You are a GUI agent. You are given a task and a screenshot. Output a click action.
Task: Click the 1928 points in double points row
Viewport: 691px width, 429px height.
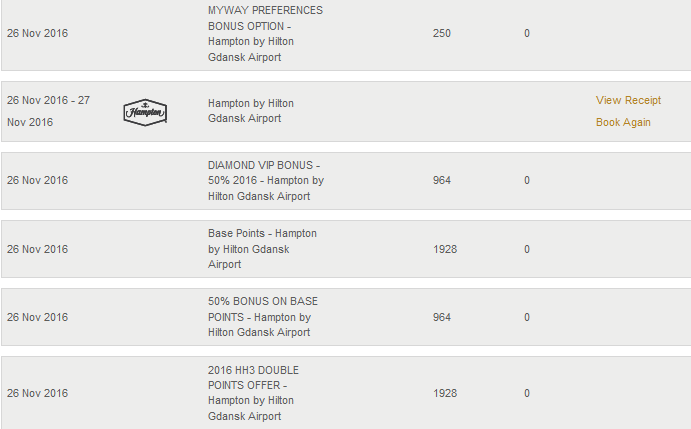coord(445,393)
